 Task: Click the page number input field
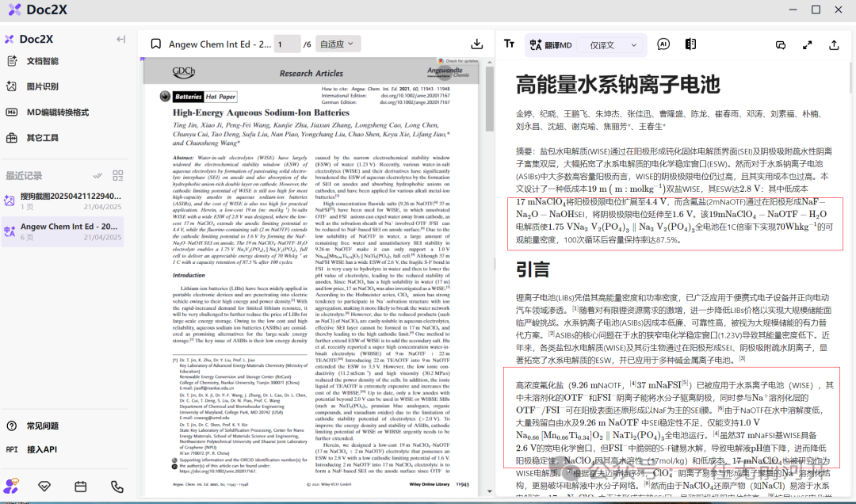[x=286, y=44]
